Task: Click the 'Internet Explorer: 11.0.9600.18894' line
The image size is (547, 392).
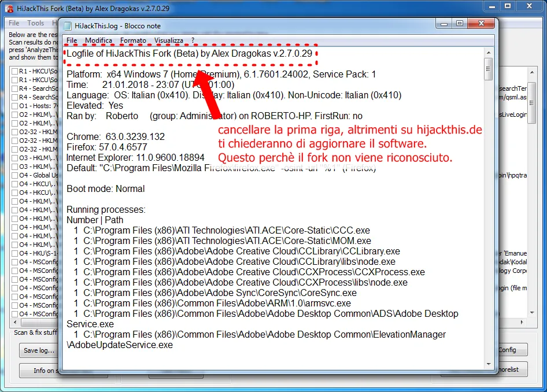Action: (x=135, y=158)
